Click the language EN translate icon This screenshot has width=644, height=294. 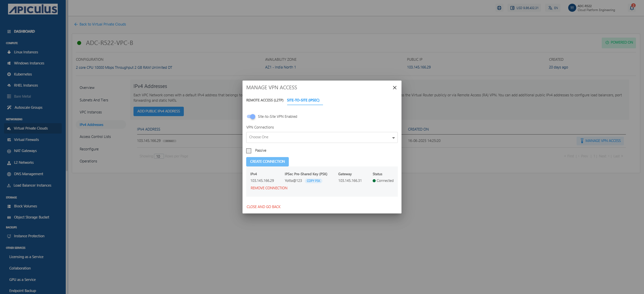(x=550, y=8)
